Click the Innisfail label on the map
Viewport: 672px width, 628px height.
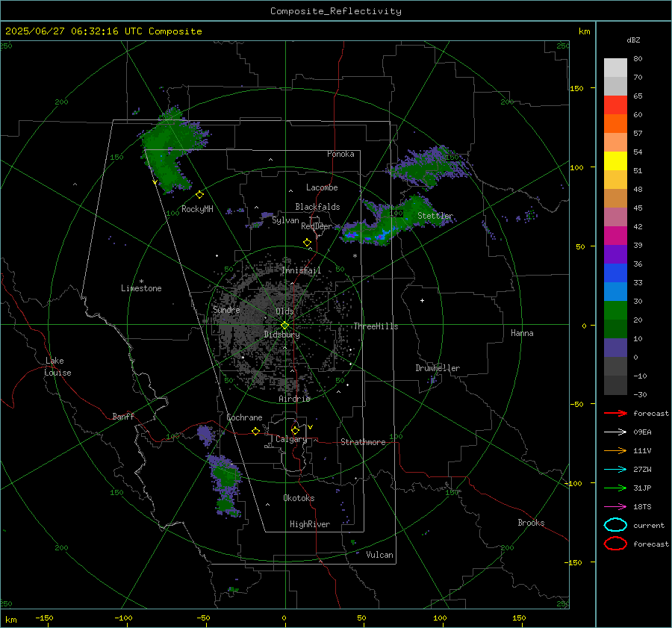[x=301, y=270]
